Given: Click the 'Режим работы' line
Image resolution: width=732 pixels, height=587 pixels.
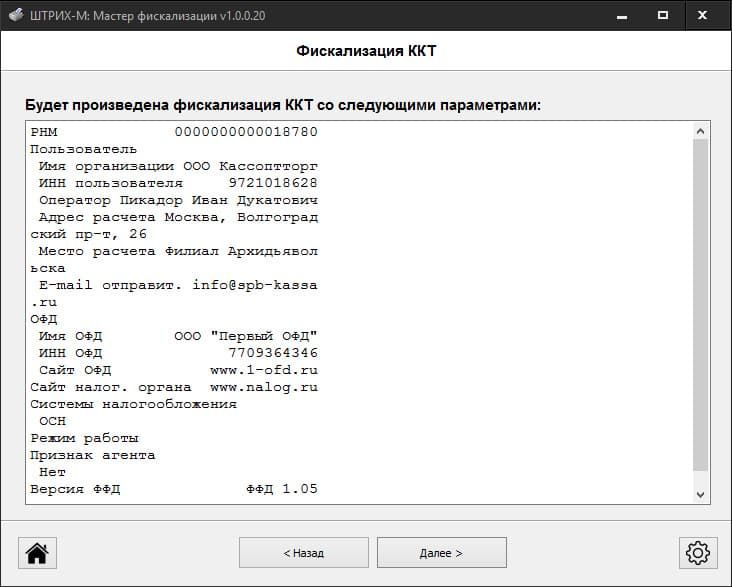Looking at the screenshot, I should pos(84,438).
